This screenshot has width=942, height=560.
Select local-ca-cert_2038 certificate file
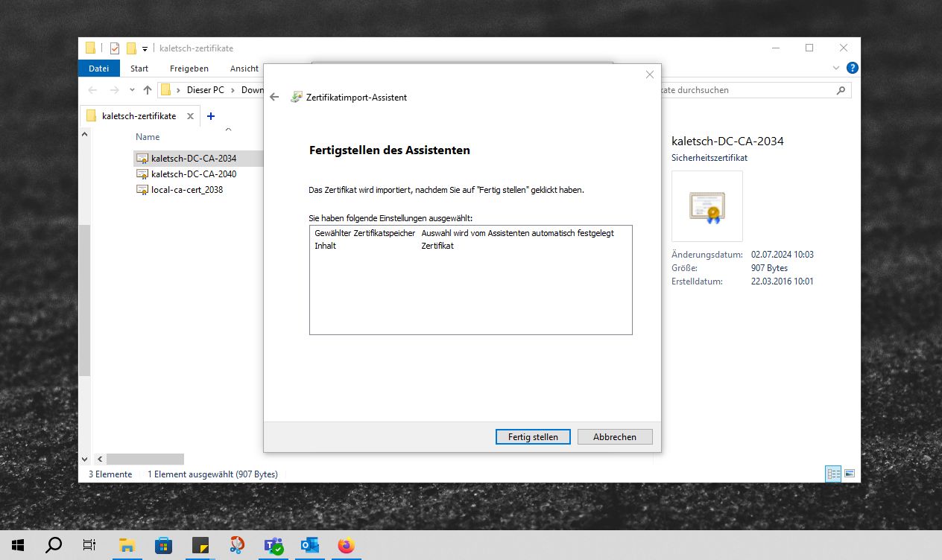pos(186,190)
